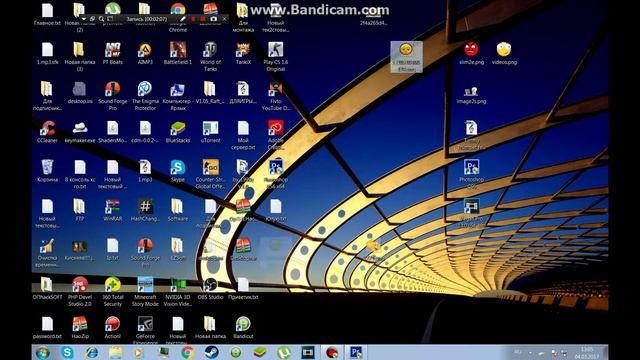Select the World of Tanks icon
This screenshot has width=640, height=360.
pyautogui.click(x=210, y=56)
